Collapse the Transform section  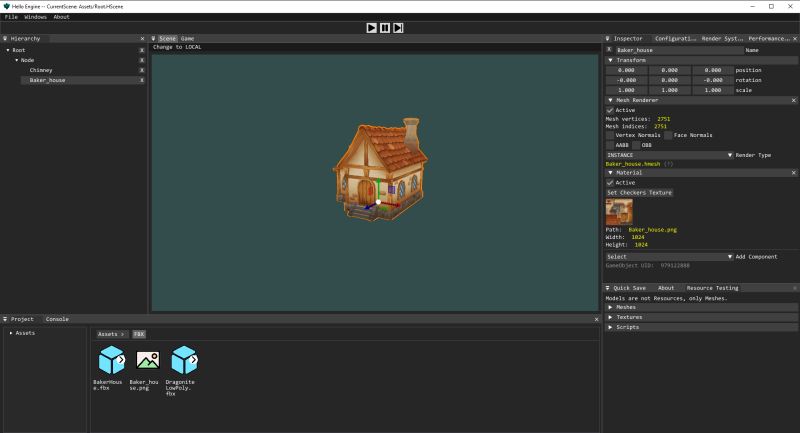610,60
